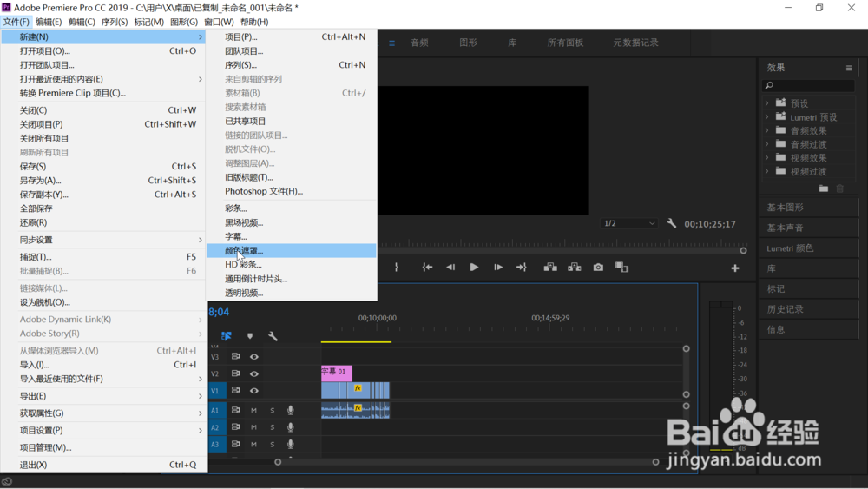The width and height of the screenshot is (868, 489).
Task: Toggle sync lock for V3 track
Action: click(236, 357)
